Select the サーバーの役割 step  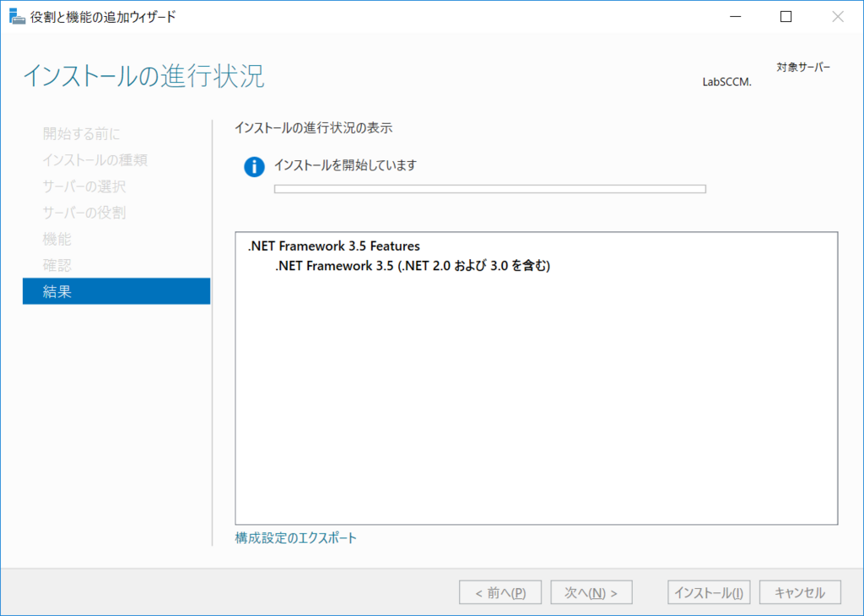[x=84, y=212]
